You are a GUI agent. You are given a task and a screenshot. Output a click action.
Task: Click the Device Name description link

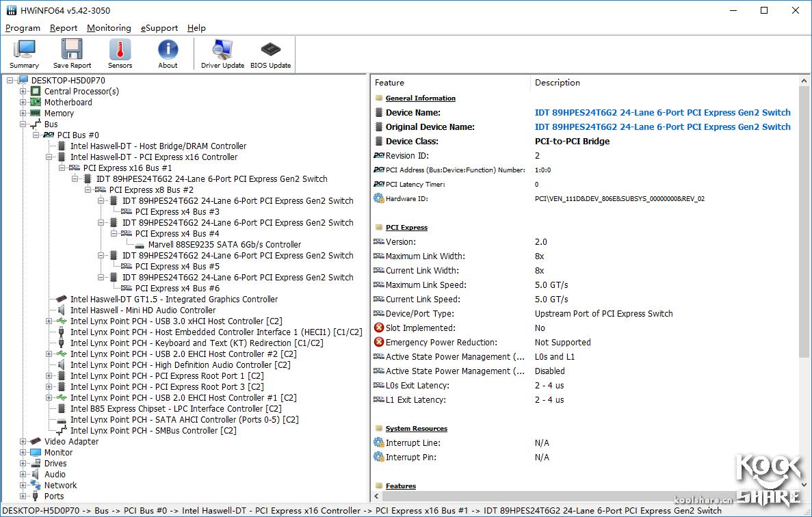(662, 113)
